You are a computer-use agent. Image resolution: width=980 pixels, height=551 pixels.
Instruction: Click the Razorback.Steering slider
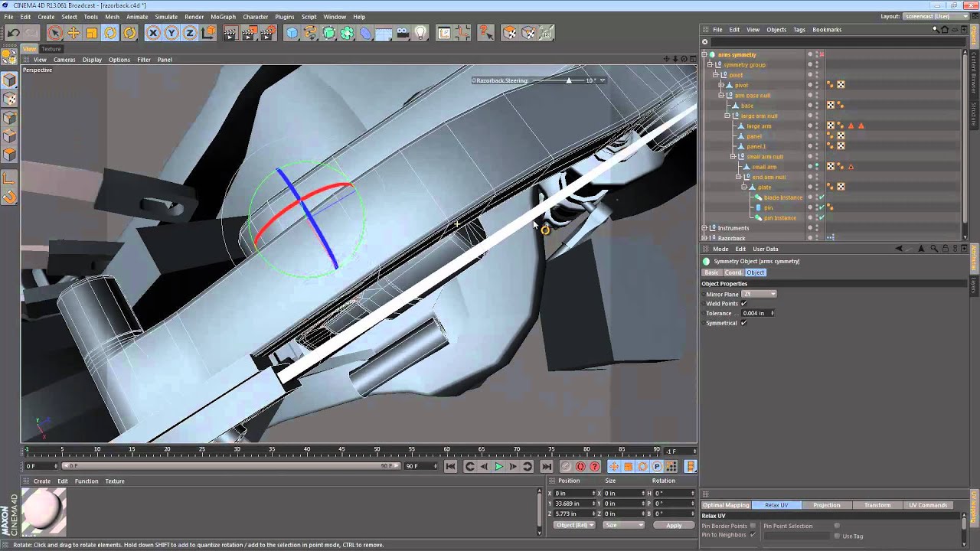click(x=568, y=80)
